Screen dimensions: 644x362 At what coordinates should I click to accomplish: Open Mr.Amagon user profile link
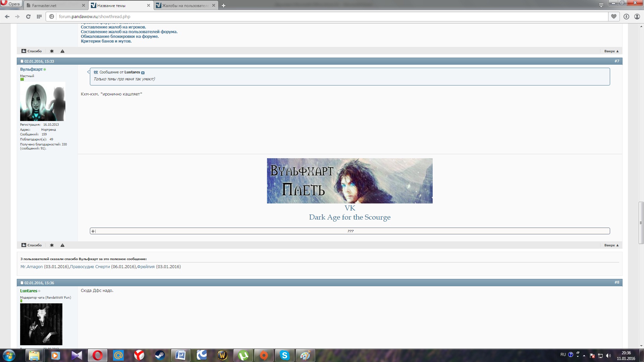32,267
